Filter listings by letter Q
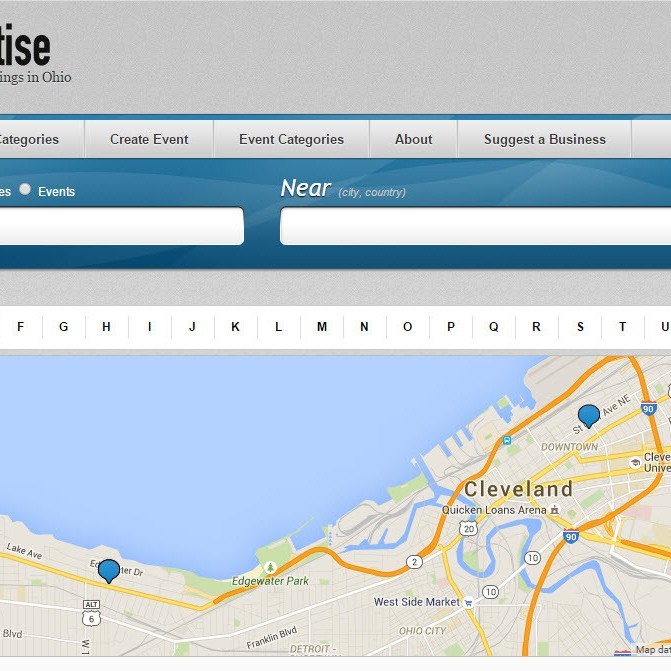671x671 pixels. [493, 327]
